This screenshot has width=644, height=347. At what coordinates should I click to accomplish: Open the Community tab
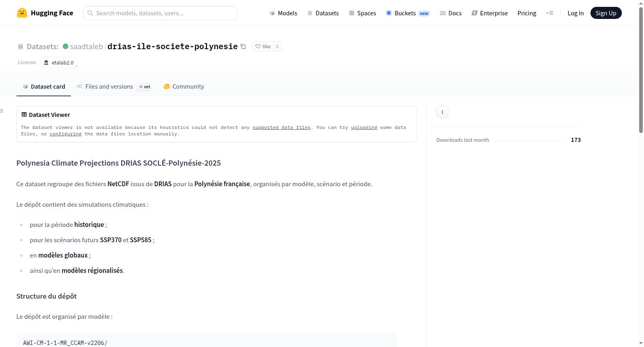(x=184, y=87)
